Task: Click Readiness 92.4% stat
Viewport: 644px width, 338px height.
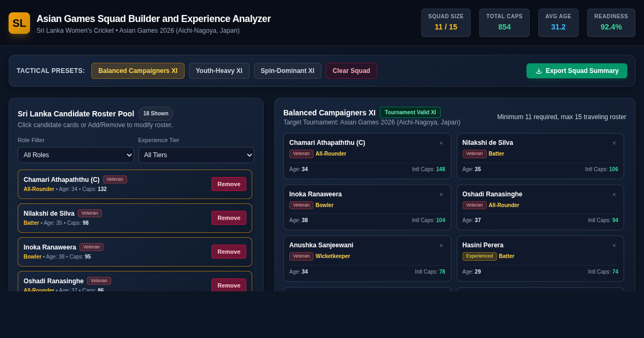Action: 611,23
